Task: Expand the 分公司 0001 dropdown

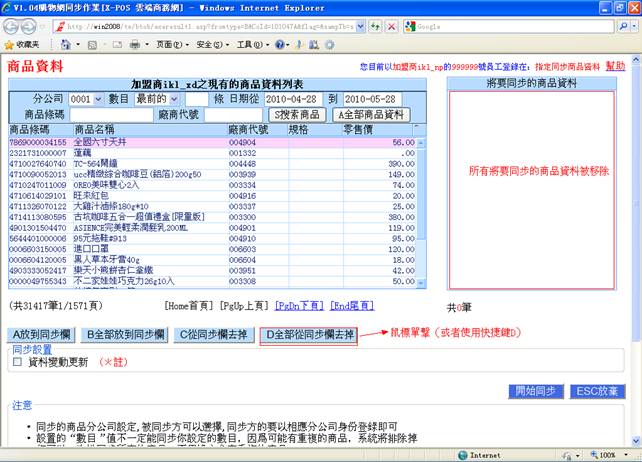Action: 84,99
